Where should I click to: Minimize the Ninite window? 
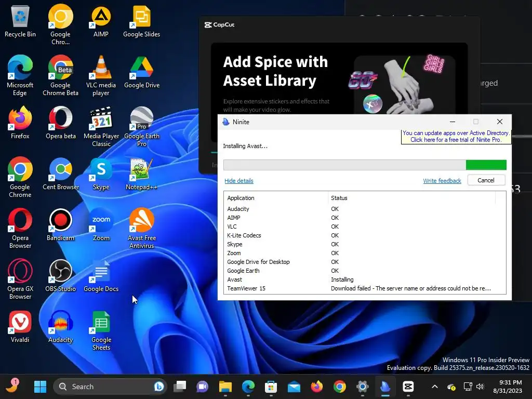453,122
